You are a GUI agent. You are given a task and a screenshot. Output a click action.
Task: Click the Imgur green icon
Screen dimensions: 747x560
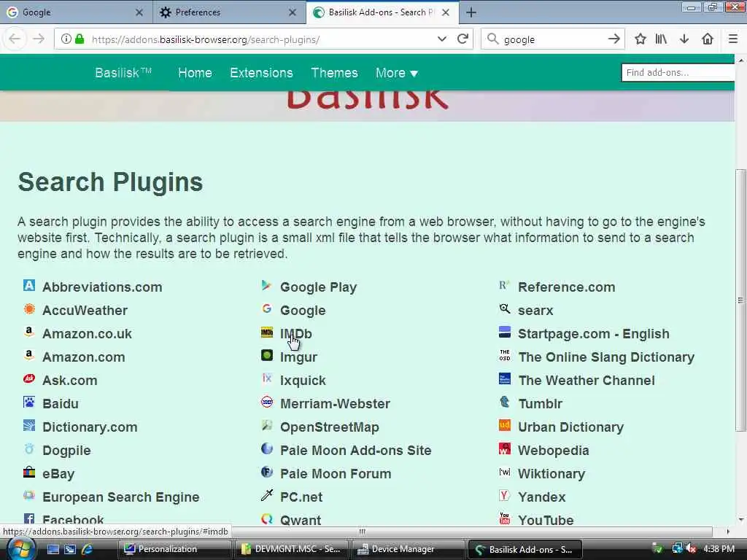[267, 355]
